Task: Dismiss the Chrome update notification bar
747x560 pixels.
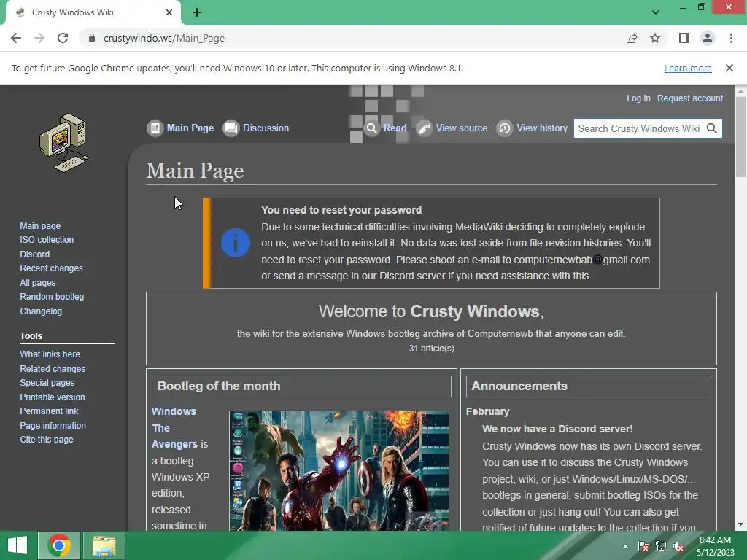Action: (x=729, y=68)
